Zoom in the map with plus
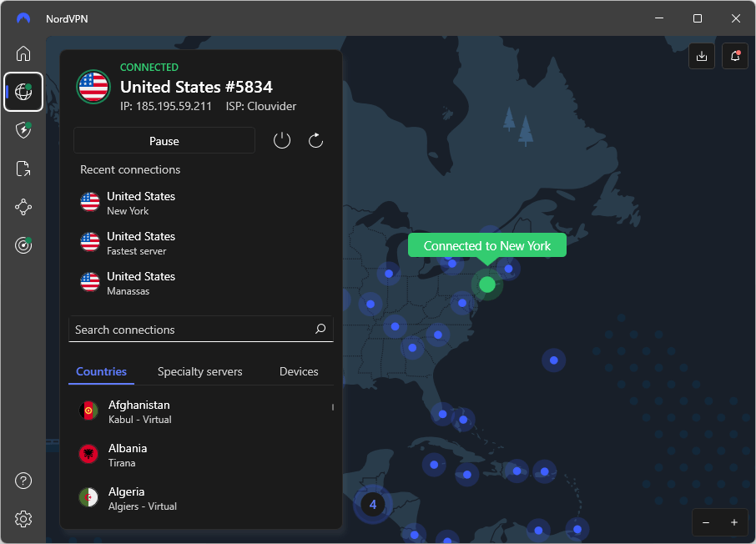 pos(733,522)
